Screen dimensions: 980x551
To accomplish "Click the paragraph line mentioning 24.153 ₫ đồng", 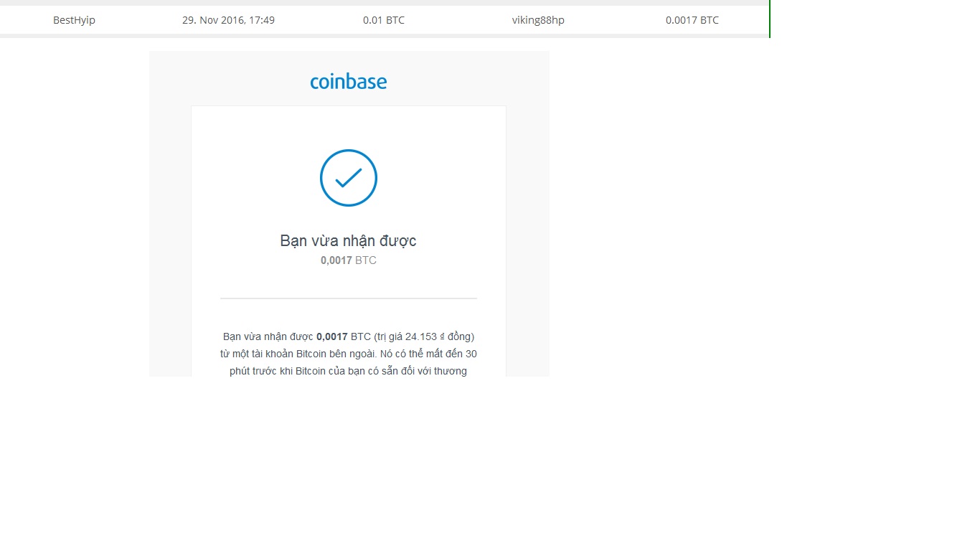I will [x=349, y=336].
